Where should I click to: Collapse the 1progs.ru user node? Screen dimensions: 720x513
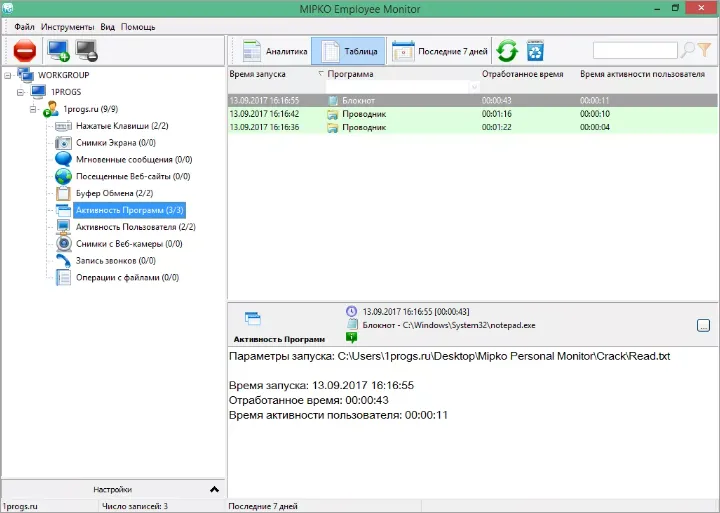(x=33, y=109)
